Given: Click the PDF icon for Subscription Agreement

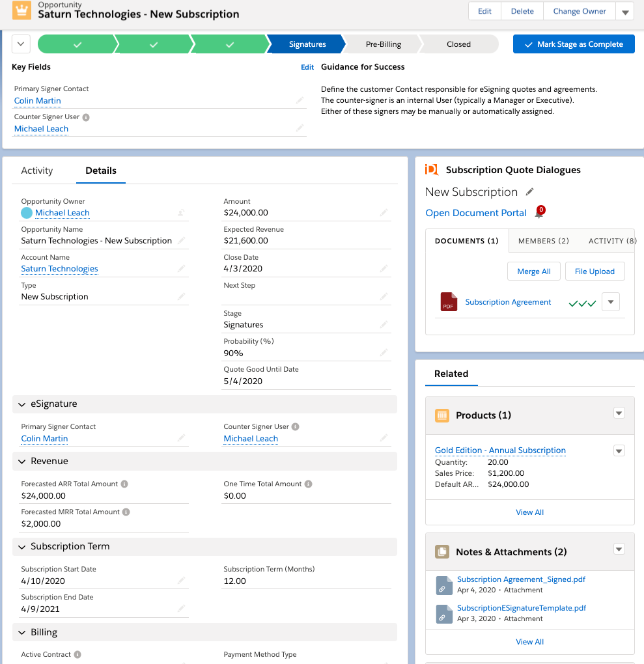Looking at the screenshot, I should pyautogui.click(x=449, y=302).
